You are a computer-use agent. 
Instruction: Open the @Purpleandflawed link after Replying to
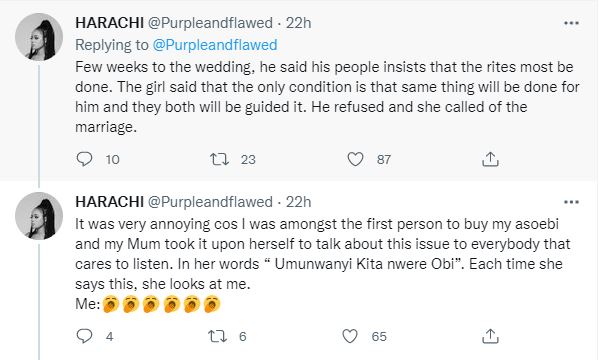[215, 45]
